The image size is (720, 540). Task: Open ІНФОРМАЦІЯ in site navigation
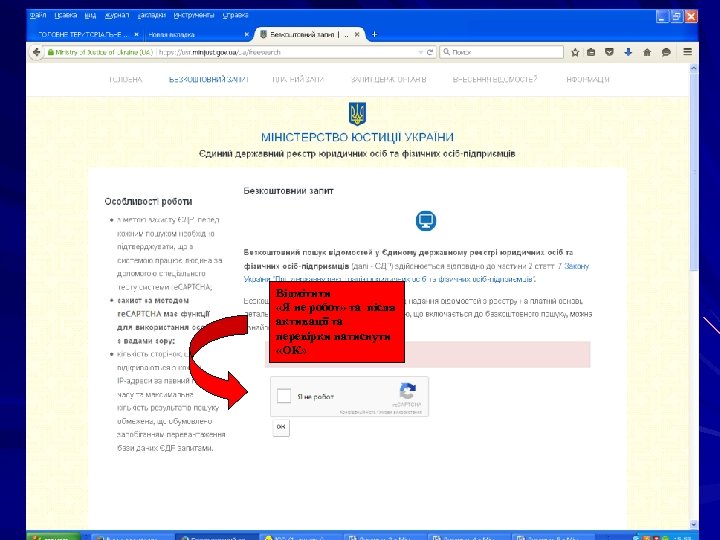[x=588, y=79]
